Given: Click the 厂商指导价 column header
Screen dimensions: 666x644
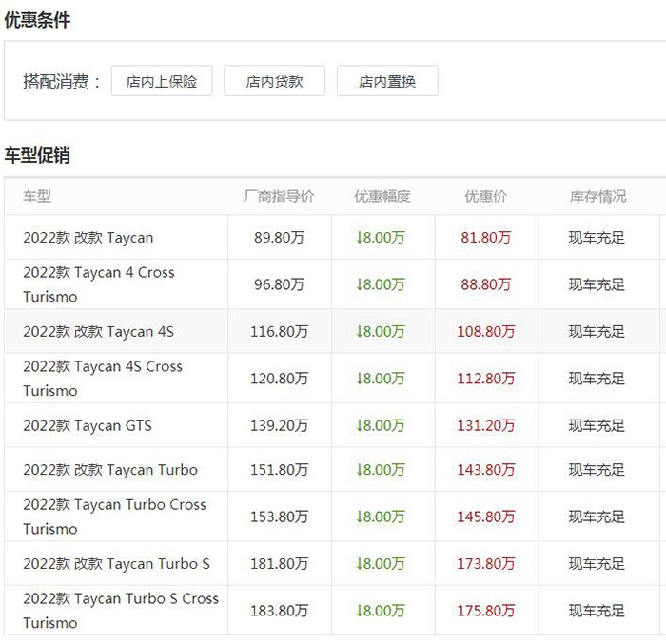Looking at the screenshot, I should [279, 196].
